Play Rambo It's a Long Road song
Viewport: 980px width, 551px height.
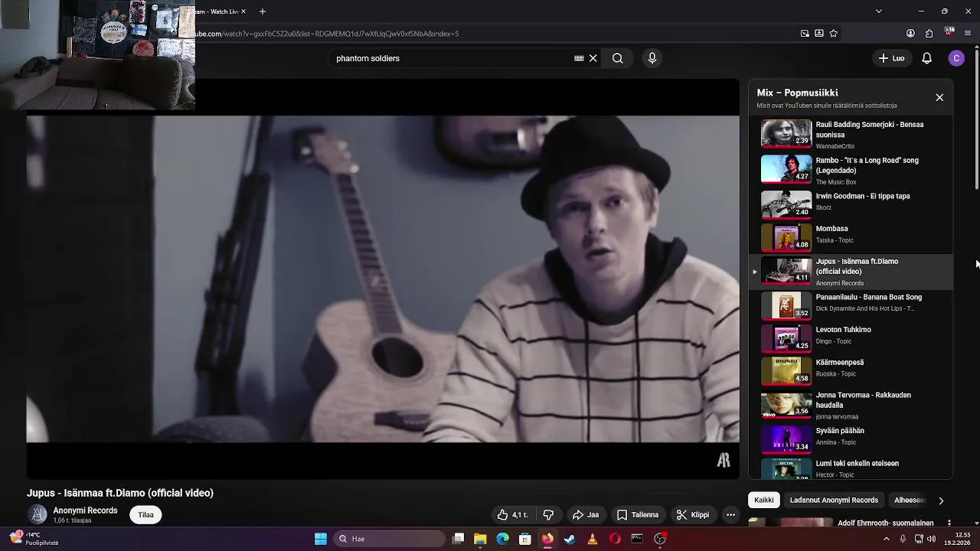click(x=850, y=170)
